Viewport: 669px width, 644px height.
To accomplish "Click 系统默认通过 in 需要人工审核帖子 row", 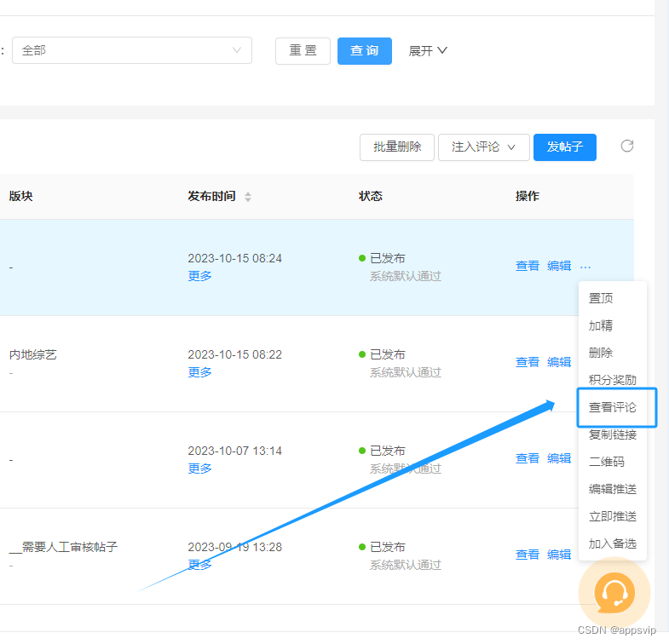I will [406, 565].
